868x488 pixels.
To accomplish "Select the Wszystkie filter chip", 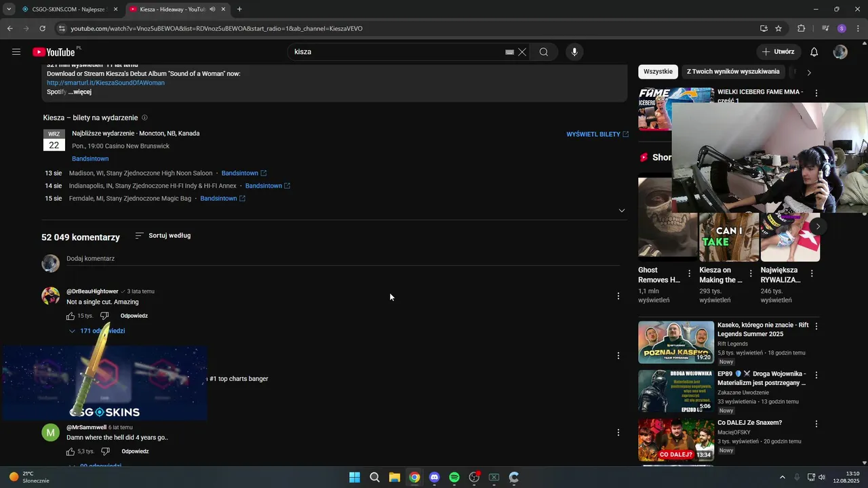I will point(658,72).
